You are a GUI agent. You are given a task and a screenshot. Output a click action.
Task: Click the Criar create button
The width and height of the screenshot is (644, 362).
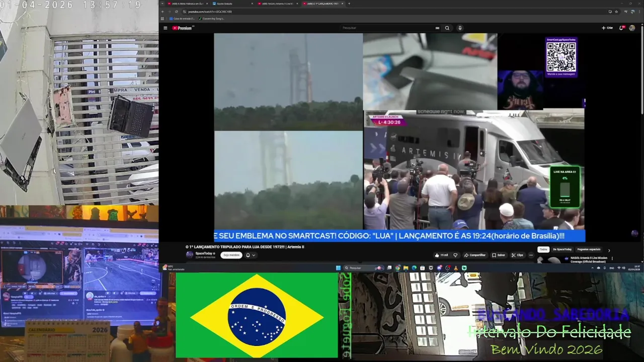coord(607,28)
